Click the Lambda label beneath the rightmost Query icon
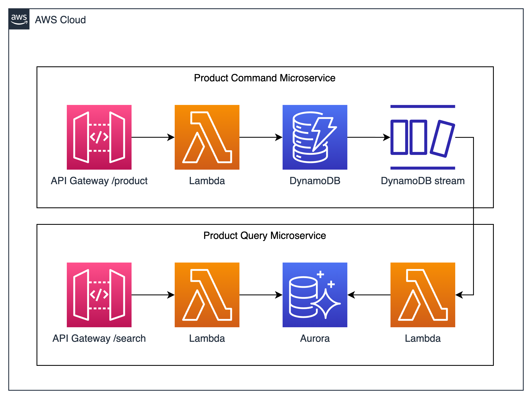 (423, 338)
